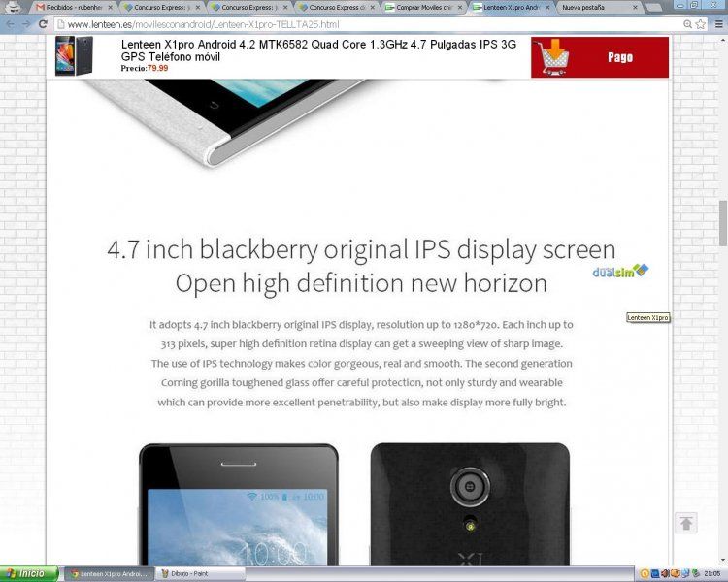Click the line 'Corning gorilla toughened glass'
The height and width of the screenshot is (582, 728).
coord(361,382)
